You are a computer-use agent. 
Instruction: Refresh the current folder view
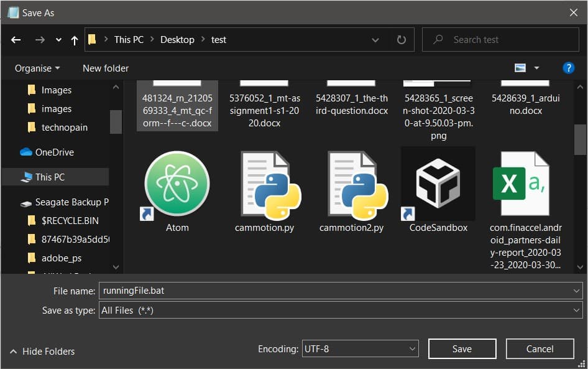[x=402, y=40]
